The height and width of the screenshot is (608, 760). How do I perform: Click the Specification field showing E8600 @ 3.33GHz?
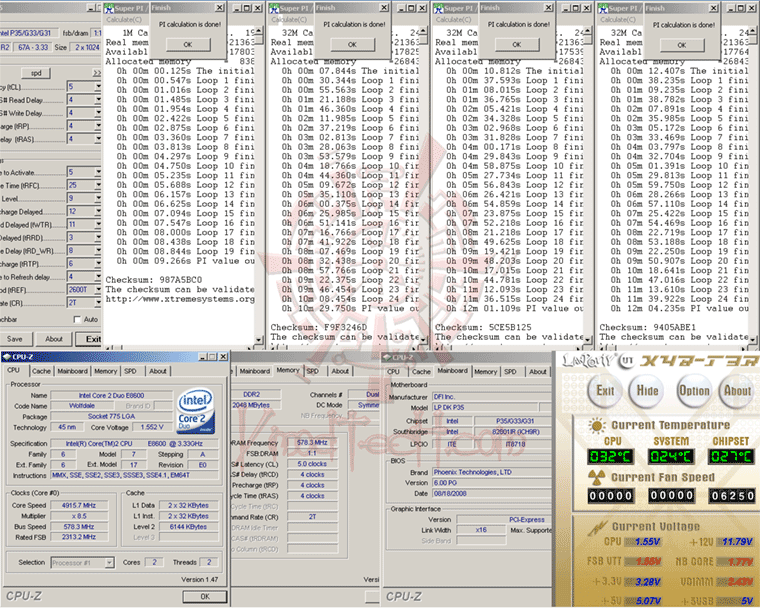[x=134, y=444]
